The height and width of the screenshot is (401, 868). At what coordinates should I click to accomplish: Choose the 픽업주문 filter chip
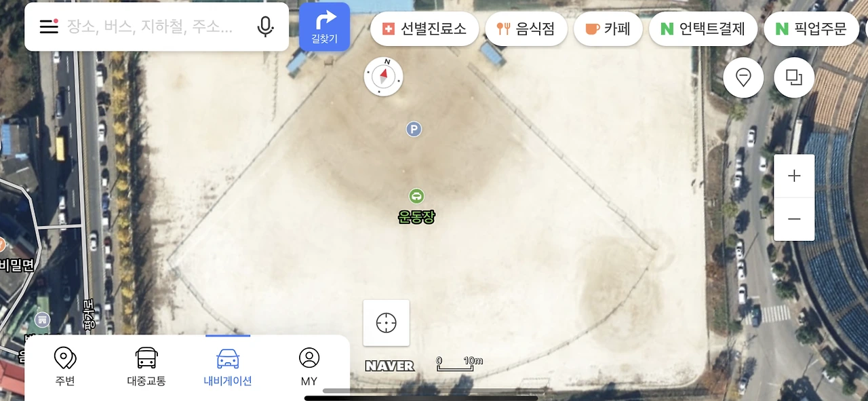tap(811, 28)
